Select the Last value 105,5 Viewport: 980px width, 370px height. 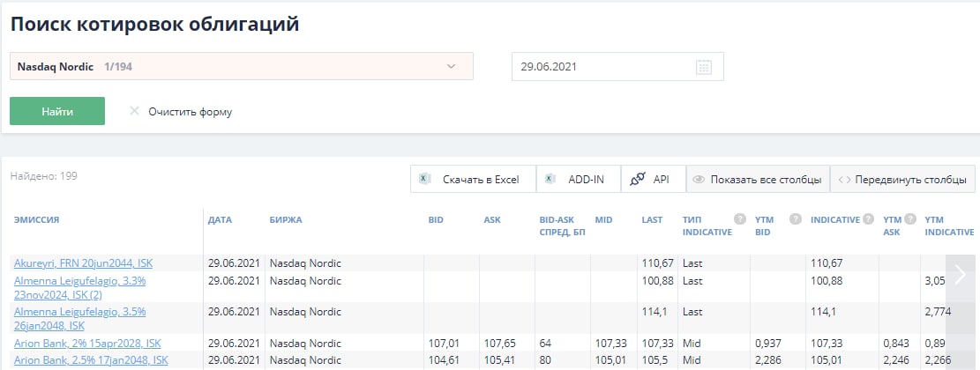coord(655,360)
